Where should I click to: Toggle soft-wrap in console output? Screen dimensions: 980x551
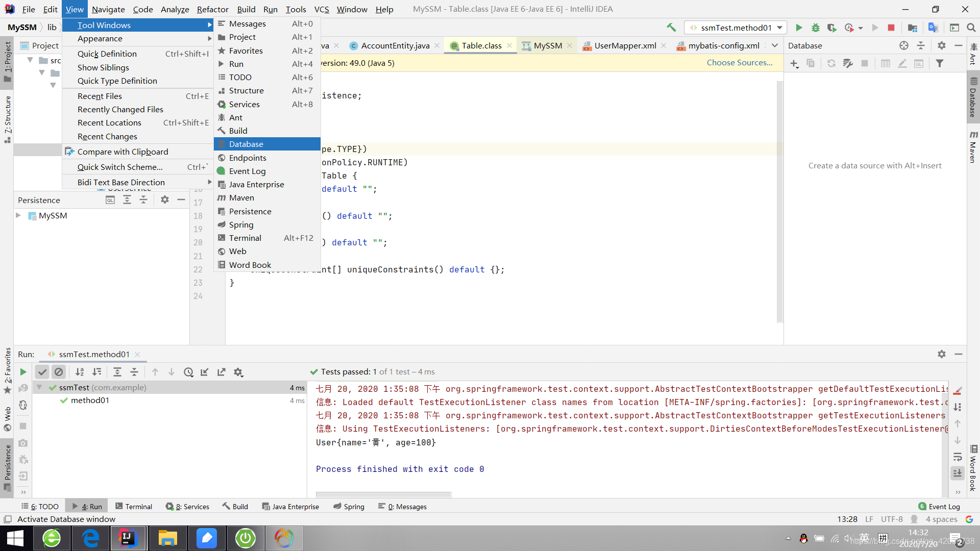(958, 457)
